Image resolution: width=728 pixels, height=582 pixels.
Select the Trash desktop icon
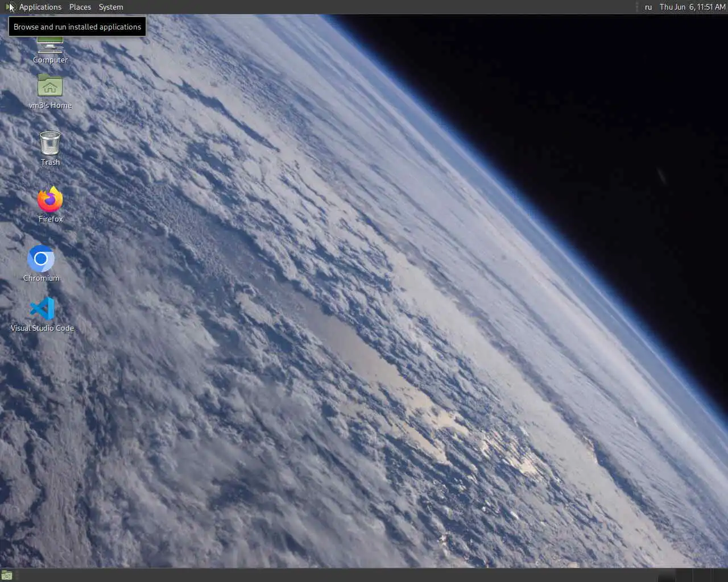(x=50, y=148)
